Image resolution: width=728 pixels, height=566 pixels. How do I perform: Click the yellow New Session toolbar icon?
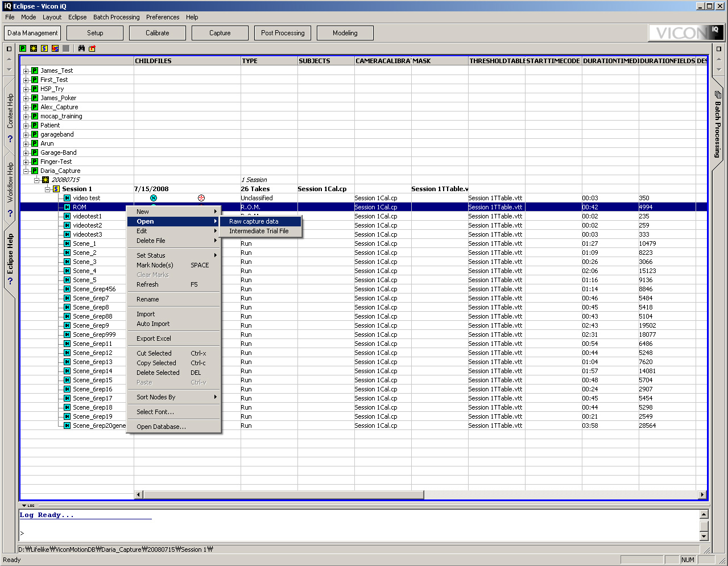click(44, 48)
